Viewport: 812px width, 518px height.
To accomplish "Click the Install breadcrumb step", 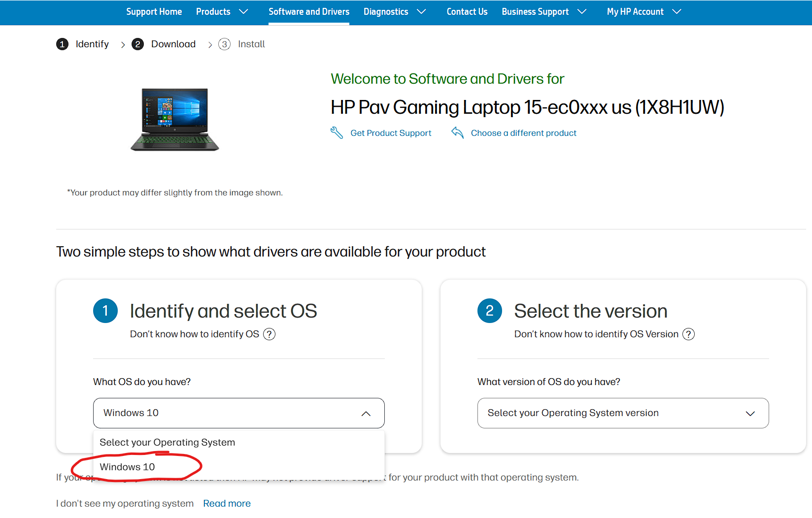I will click(x=251, y=44).
